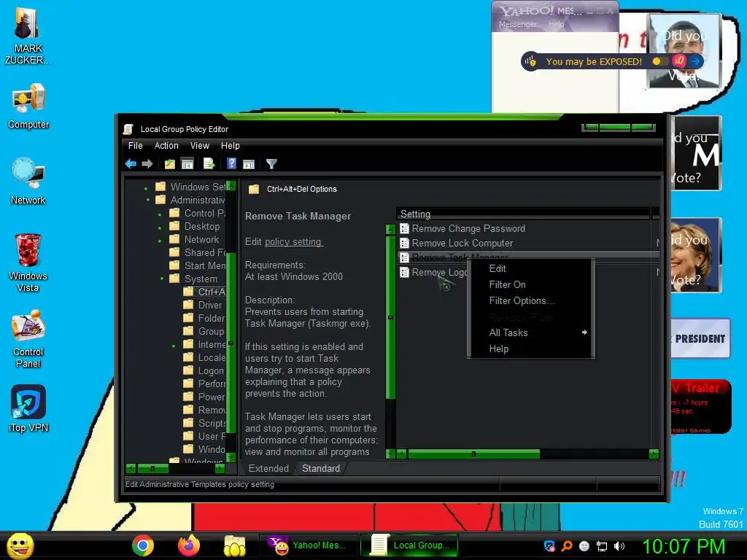Click the volume speaker tray icon

pyautogui.click(x=619, y=546)
